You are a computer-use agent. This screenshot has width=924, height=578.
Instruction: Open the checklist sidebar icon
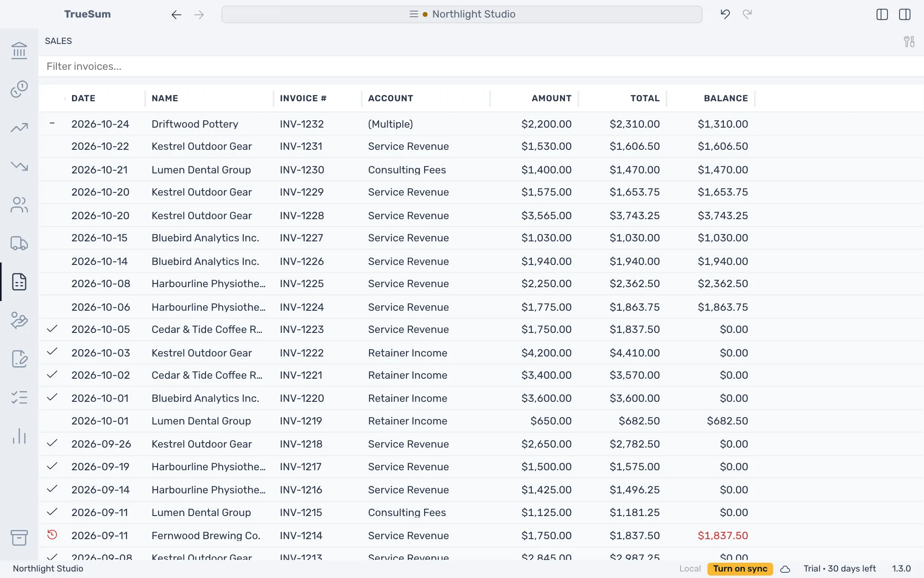point(19,397)
